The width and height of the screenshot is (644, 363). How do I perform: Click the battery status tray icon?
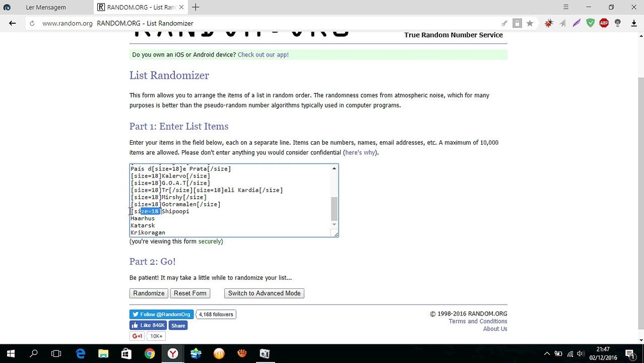558,353
